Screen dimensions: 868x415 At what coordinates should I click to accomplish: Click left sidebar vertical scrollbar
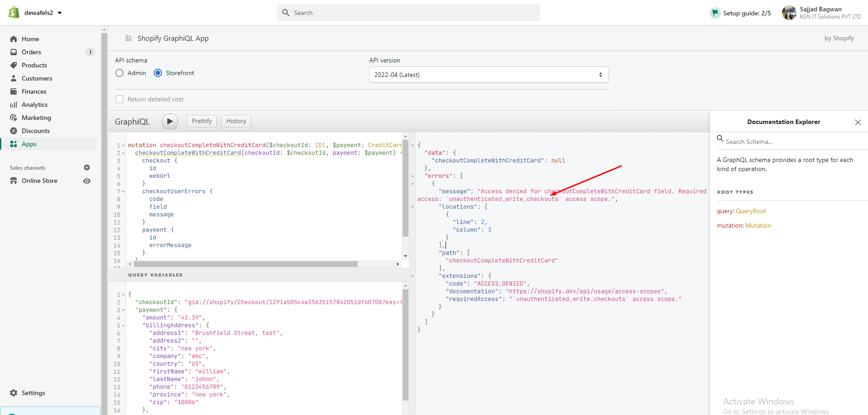(x=104, y=222)
